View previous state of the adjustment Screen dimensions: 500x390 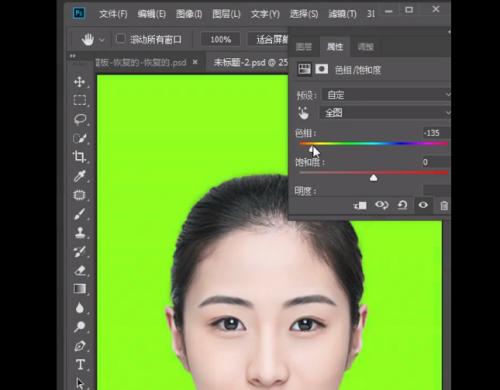point(381,205)
